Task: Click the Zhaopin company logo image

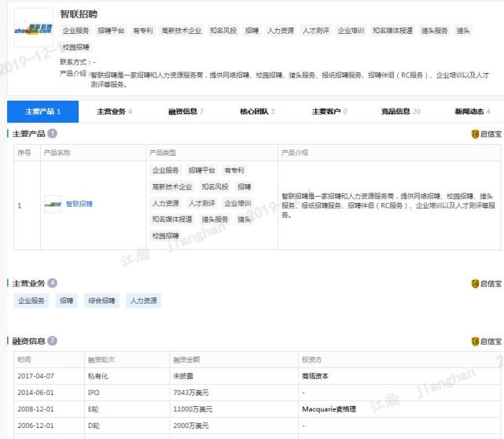Action: pyautogui.click(x=33, y=28)
